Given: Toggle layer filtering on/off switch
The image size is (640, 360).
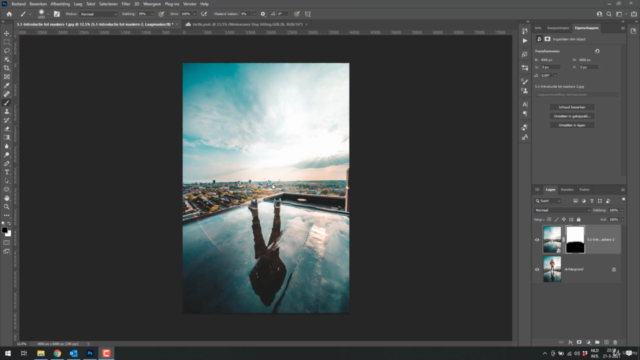Looking at the screenshot, I should tap(623, 199).
